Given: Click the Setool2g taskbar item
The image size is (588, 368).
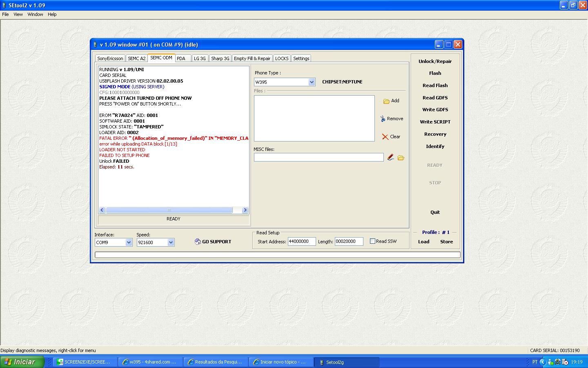Looking at the screenshot, I should point(347,362).
